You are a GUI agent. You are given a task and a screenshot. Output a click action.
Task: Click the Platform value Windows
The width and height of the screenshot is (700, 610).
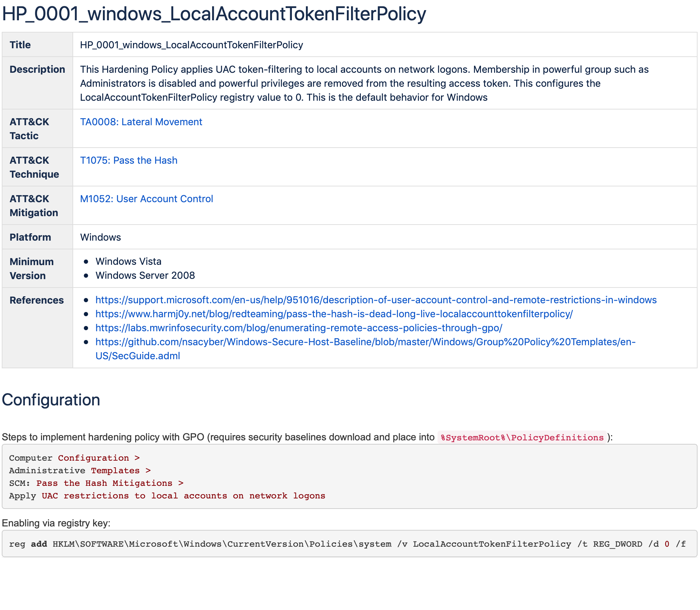pyautogui.click(x=100, y=237)
